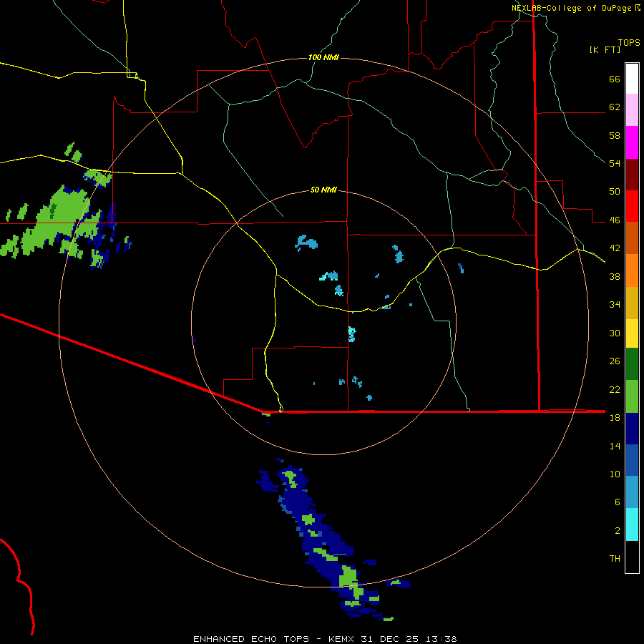Click the legend value 50
The height and width of the screenshot is (644, 644).
click(615, 192)
